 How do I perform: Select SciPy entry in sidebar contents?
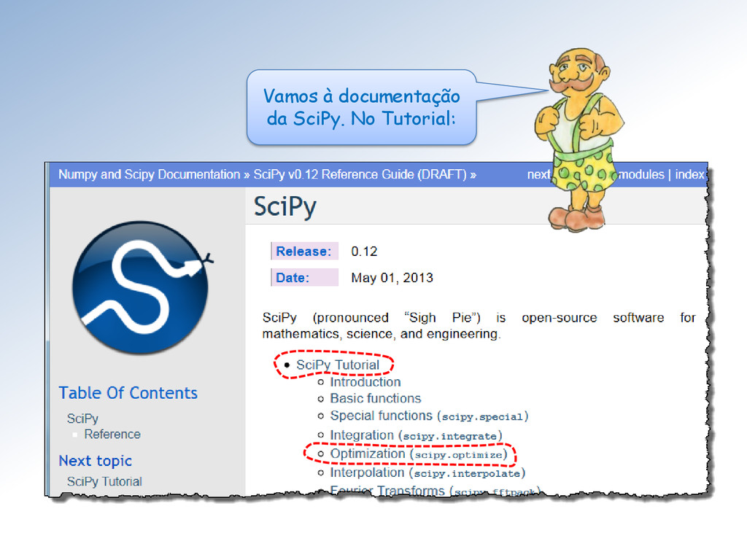83,419
